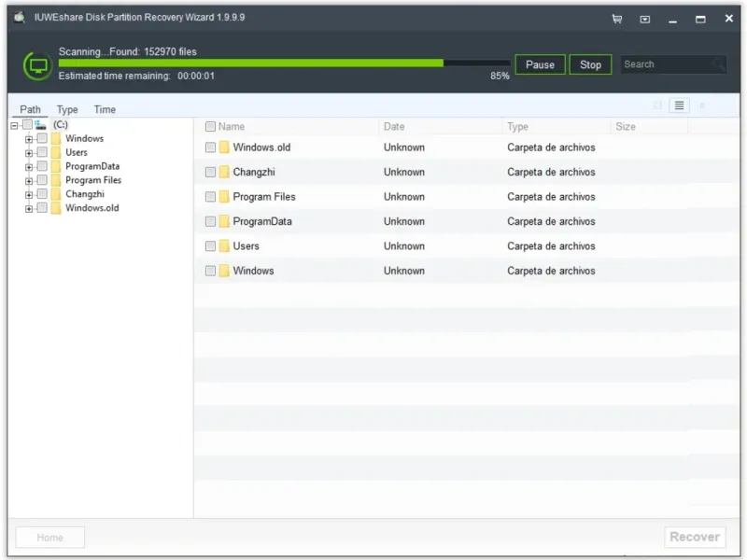Switch to the Time tab

coord(105,109)
